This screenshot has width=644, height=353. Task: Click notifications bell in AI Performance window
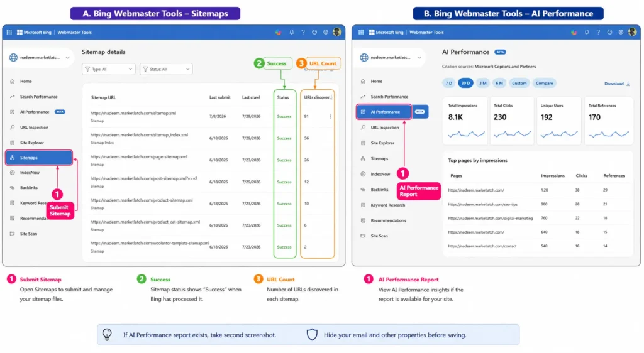[x=587, y=32]
